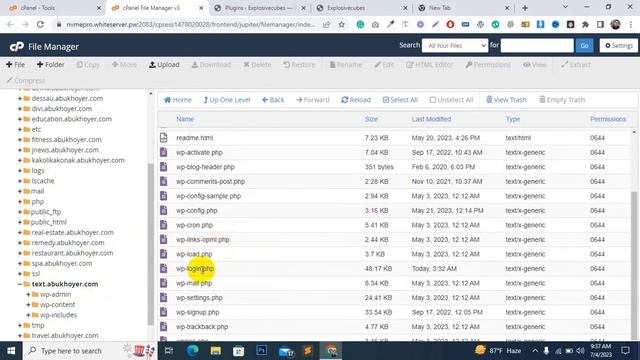The width and height of the screenshot is (640, 360).
Task: Select the wp-config.php file icon
Action: (164, 210)
